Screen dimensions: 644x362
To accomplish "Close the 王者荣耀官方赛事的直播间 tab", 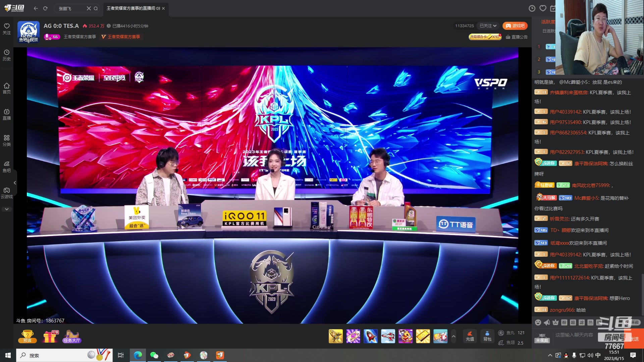I will coord(163,8).
